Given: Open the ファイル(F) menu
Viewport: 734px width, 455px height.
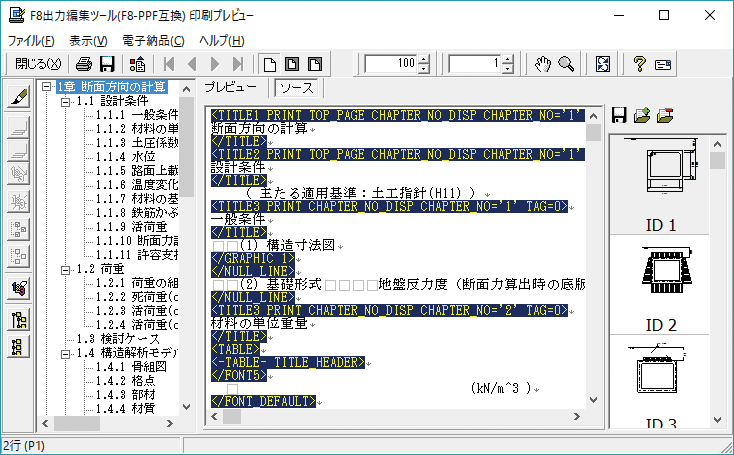Looking at the screenshot, I should point(31,41).
